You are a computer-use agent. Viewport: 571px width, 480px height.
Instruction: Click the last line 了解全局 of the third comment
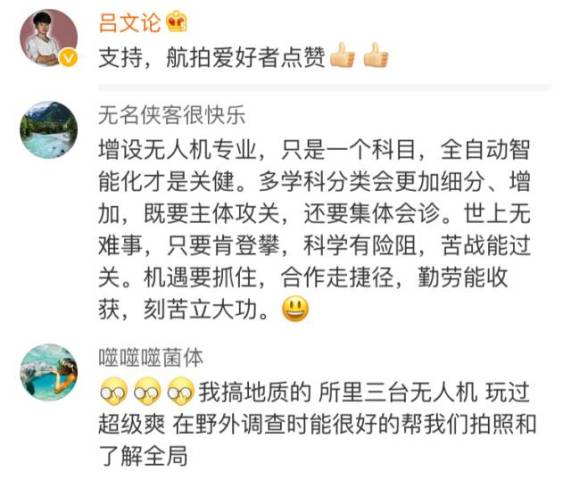pos(143,456)
